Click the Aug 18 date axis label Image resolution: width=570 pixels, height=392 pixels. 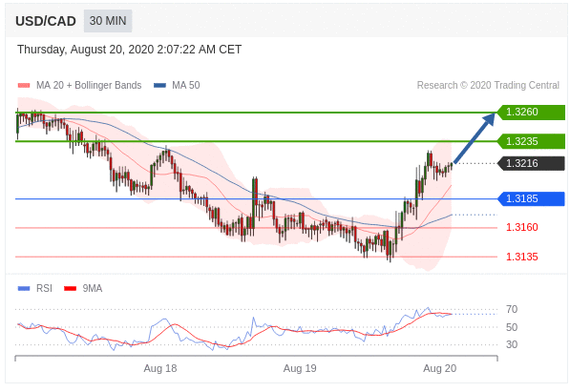(160, 368)
